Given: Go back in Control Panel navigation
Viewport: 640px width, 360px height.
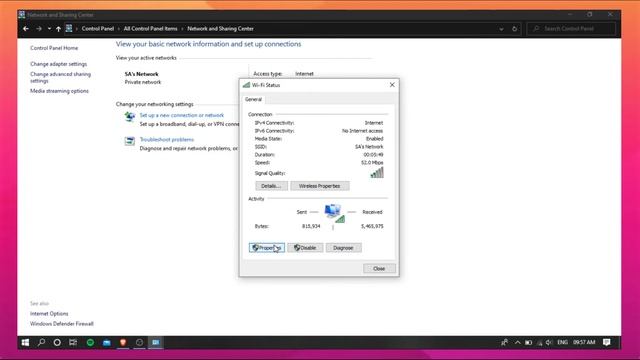Looking at the screenshot, I should 26,29.
